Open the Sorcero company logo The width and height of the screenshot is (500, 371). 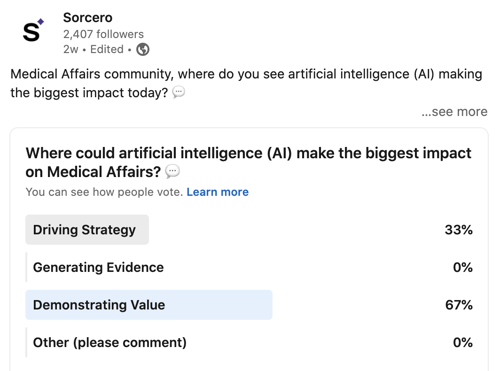point(33,30)
